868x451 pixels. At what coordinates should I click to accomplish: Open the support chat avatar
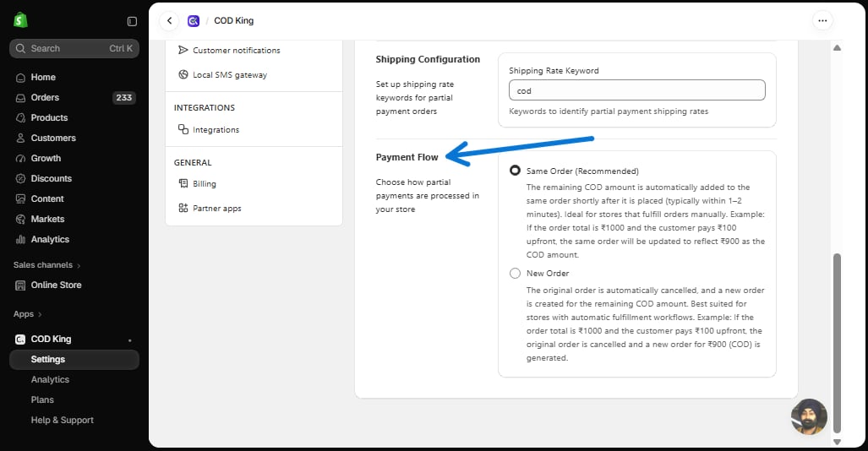coord(810,416)
